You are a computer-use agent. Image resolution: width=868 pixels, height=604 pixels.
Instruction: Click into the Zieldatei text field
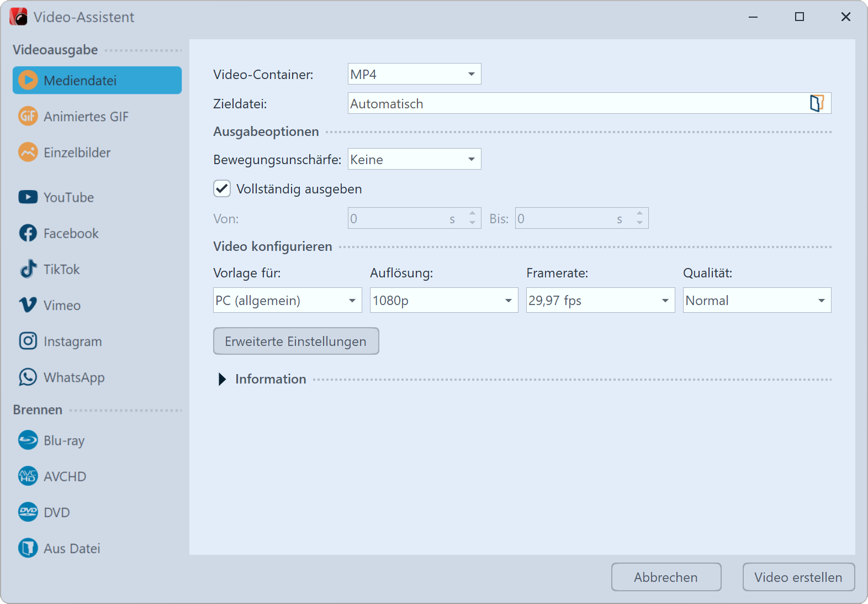tap(574, 103)
